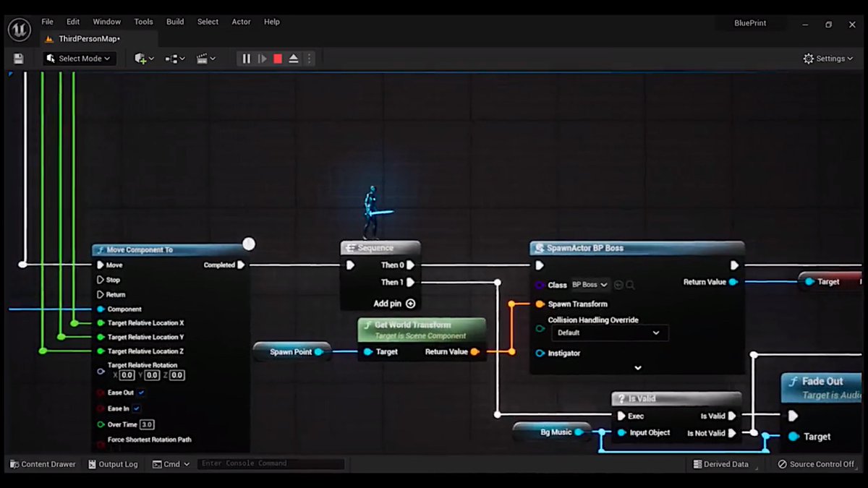
Task: Stop the play session with the red square
Action: point(278,59)
